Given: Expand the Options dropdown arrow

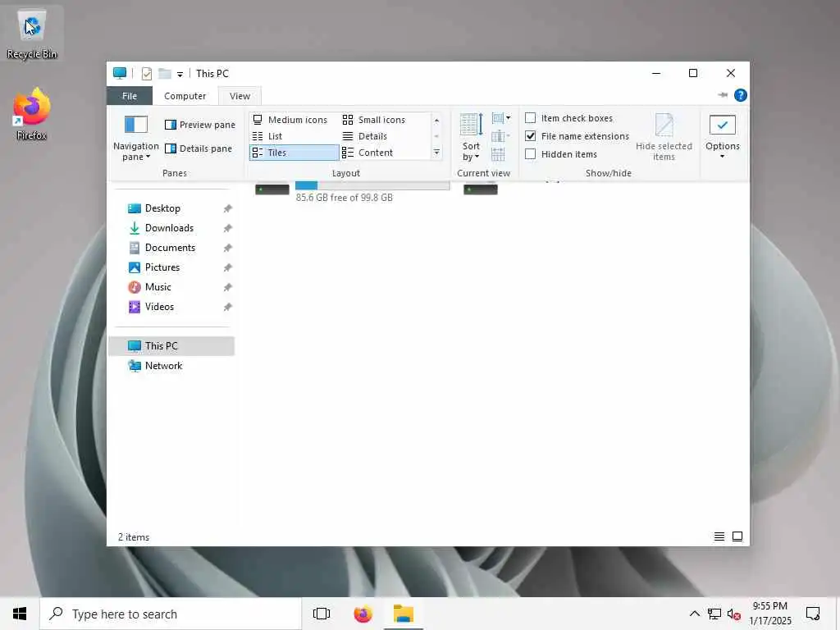Looking at the screenshot, I should 722,157.
